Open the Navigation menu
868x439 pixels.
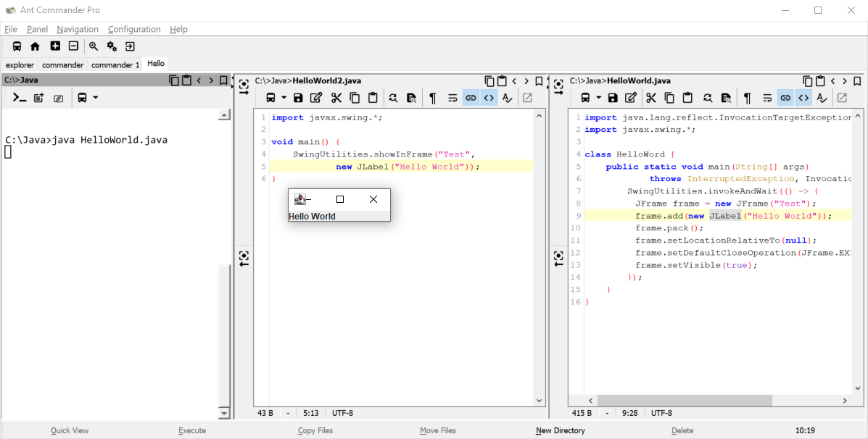pyautogui.click(x=78, y=29)
